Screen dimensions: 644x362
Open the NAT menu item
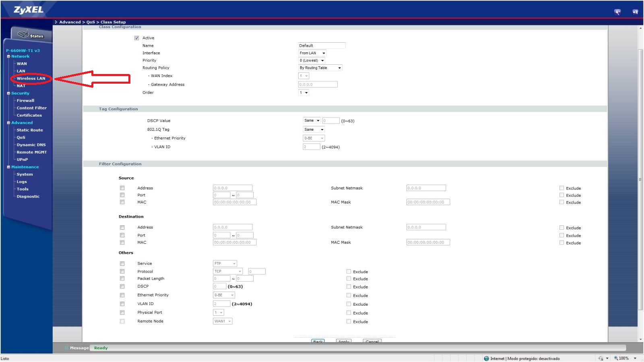(21, 86)
